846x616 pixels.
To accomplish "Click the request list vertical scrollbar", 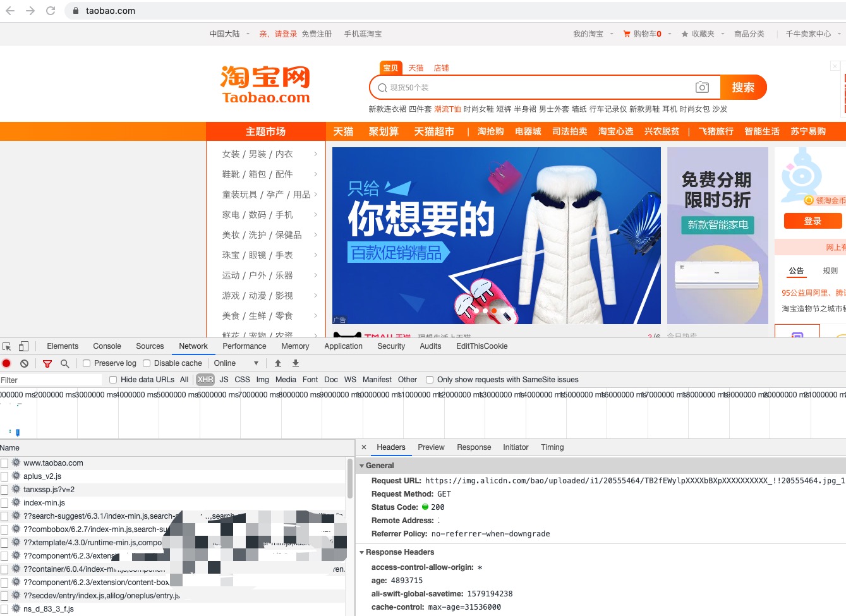I will click(x=350, y=478).
